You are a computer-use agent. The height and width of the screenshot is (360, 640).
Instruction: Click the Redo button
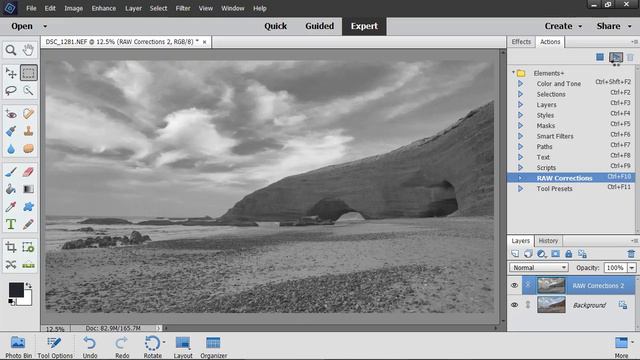(x=122, y=347)
